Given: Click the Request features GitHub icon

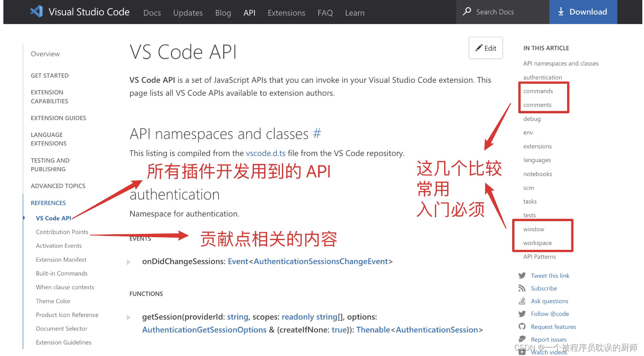Looking at the screenshot, I should pos(522,326).
